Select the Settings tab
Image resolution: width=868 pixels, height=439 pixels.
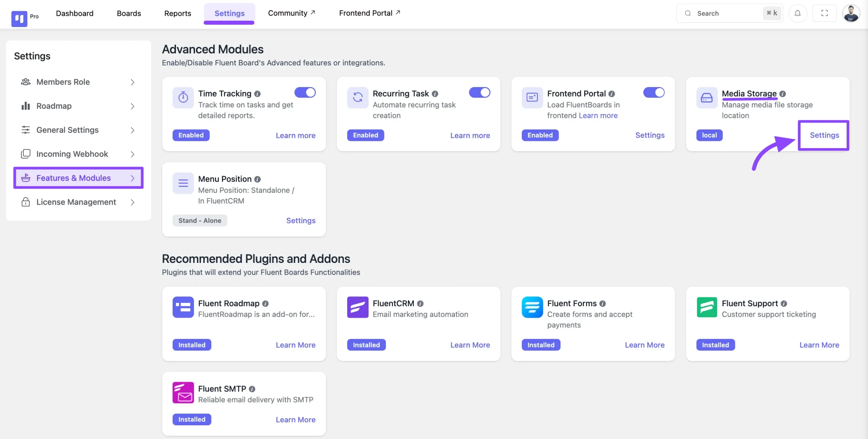tap(230, 13)
